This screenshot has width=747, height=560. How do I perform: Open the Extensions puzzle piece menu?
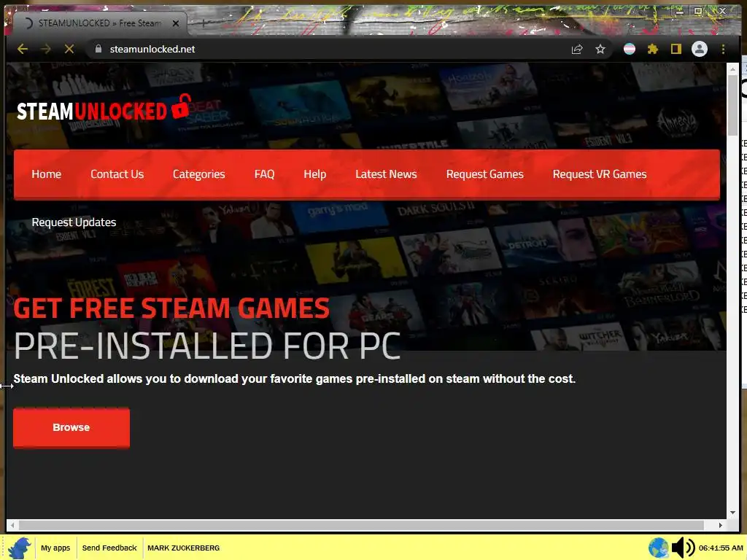(653, 49)
